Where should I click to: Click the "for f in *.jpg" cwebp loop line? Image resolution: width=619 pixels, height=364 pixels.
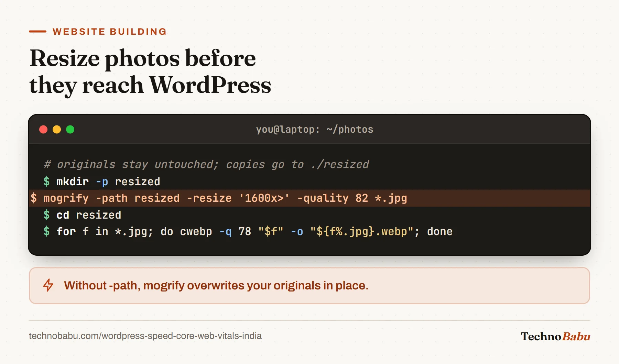[248, 232]
